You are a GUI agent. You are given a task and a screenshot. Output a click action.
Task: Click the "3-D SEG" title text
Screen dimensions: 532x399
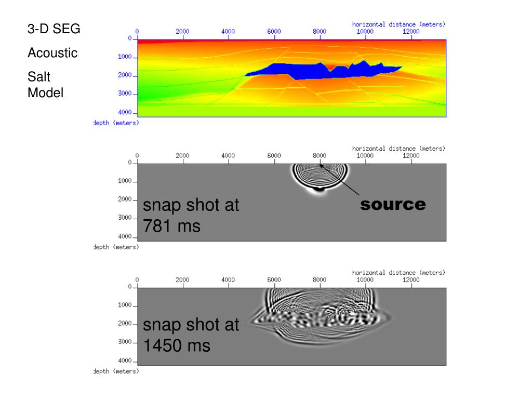point(54,29)
